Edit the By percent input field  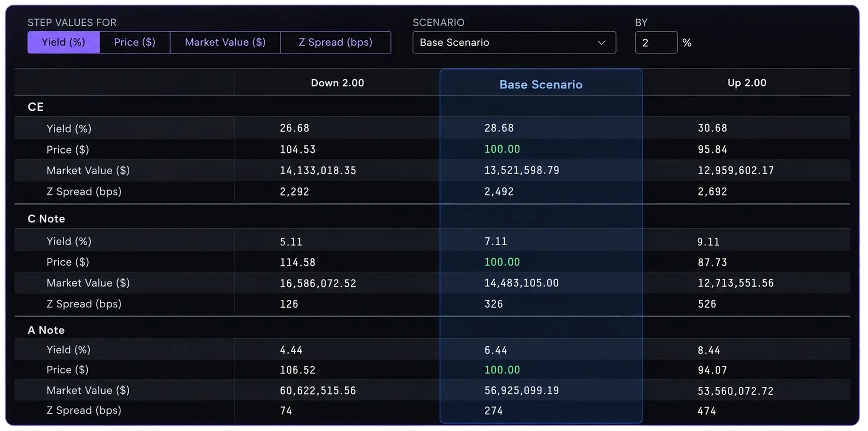tap(656, 42)
